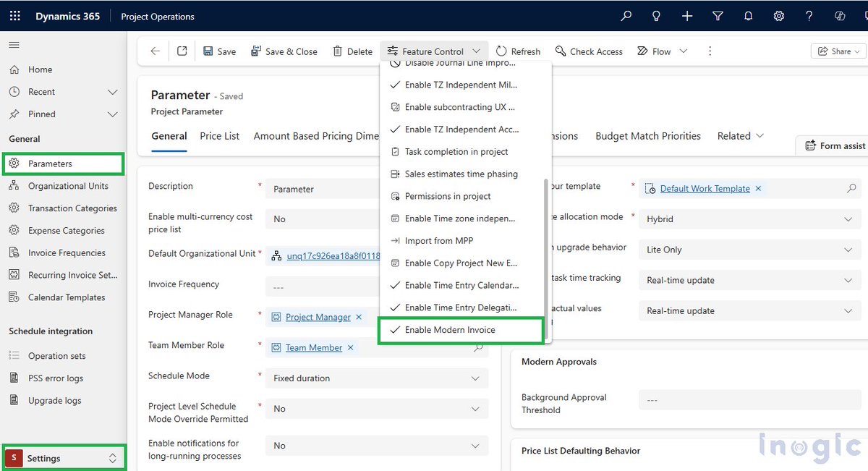Open the General tab

[169, 136]
